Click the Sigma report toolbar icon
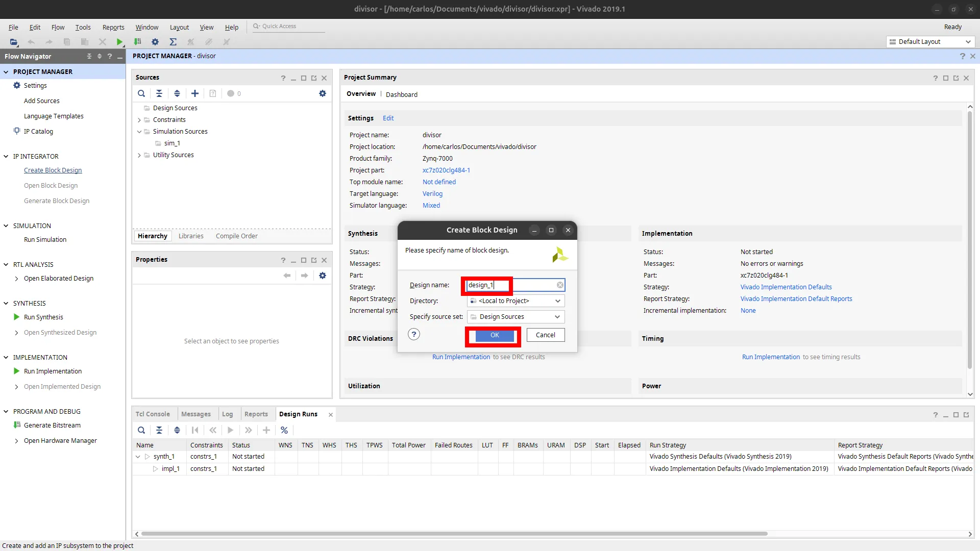980x551 pixels. tap(173, 42)
